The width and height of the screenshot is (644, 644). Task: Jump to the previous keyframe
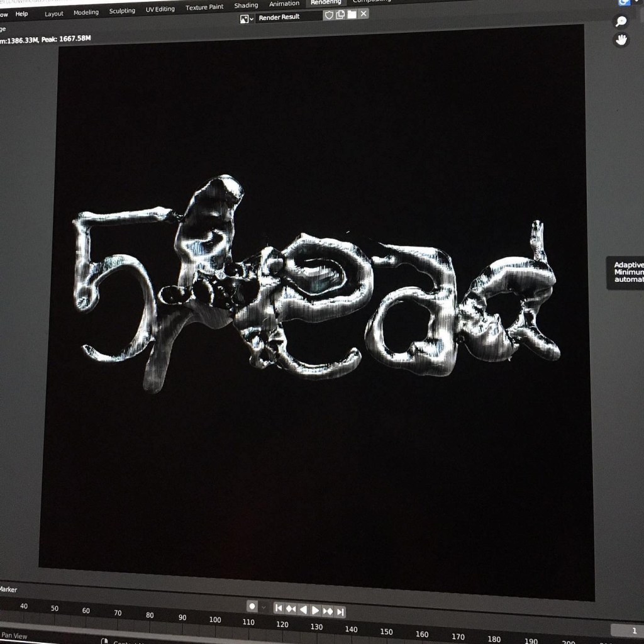pyautogui.click(x=291, y=609)
